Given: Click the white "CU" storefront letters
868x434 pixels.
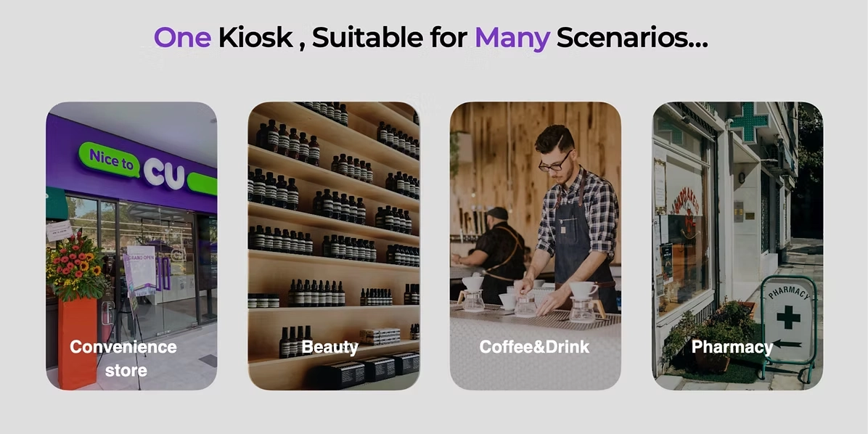Looking at the screenshot, I should coord(165,173).
